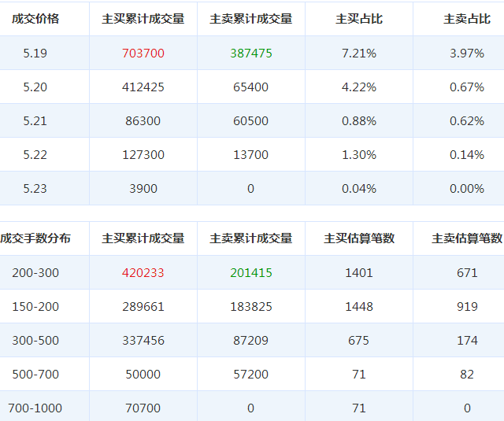Click sell volume 13700

pos(250,155)
